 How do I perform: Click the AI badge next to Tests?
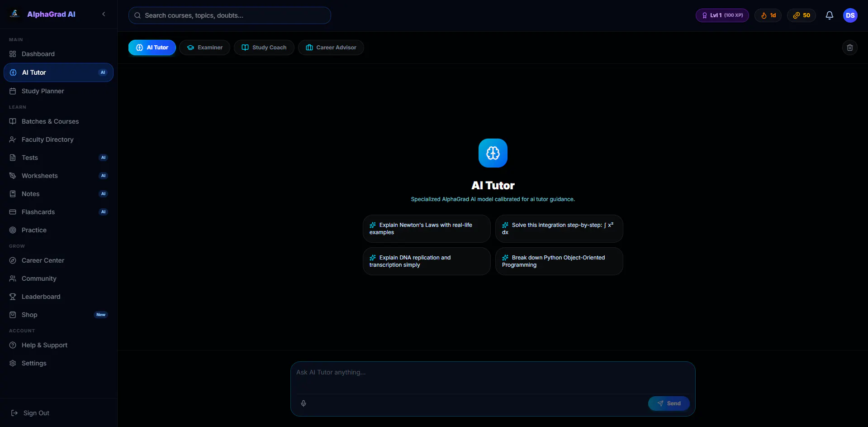pyautogui.click(x=103, y=158)
